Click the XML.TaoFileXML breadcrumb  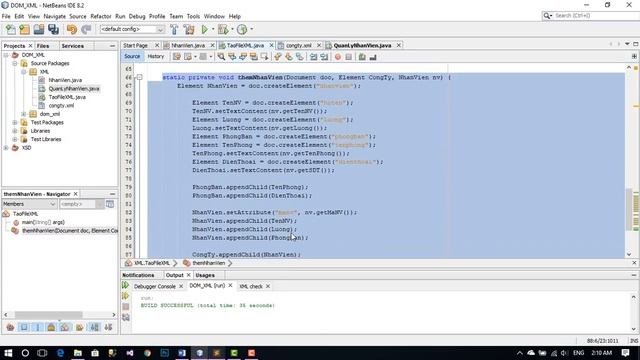pyautogui.click(x=151, y=263)
